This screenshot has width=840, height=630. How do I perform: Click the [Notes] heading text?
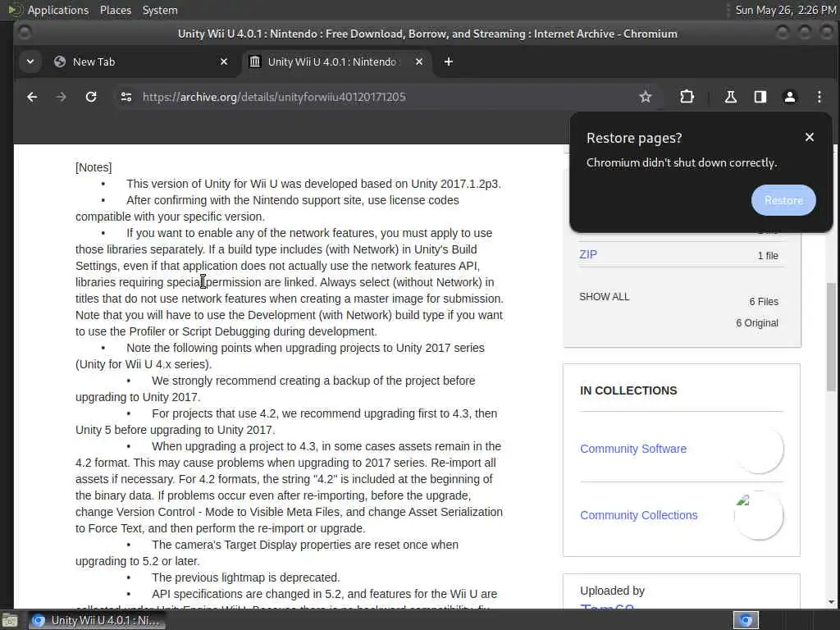(x=94, y=167)
